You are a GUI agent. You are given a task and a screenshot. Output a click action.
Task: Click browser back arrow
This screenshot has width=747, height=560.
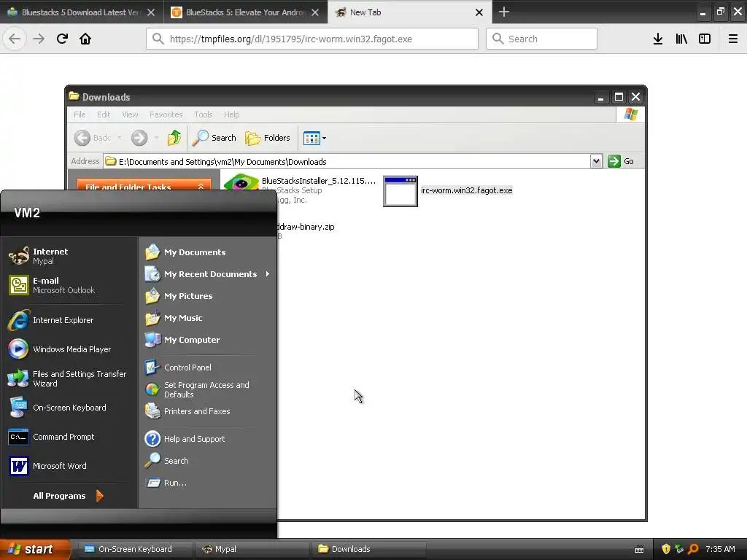pos(15,39)
